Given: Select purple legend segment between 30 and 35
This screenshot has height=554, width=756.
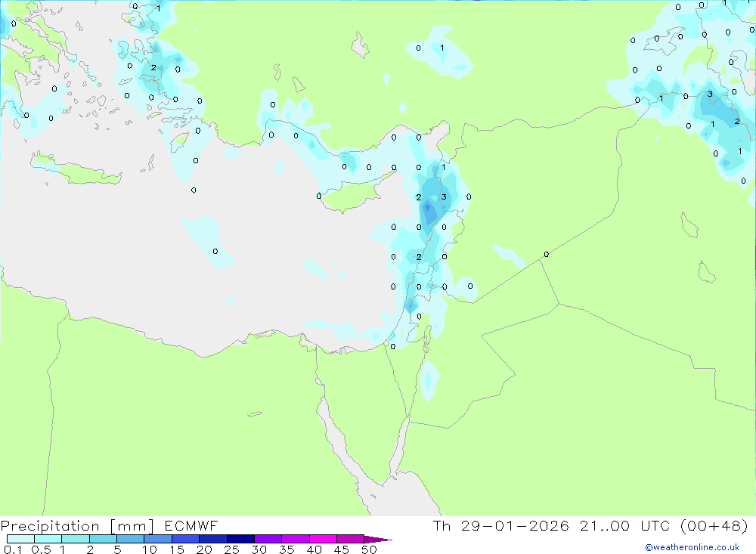Looking at the screenshot, I should (268, 539).
